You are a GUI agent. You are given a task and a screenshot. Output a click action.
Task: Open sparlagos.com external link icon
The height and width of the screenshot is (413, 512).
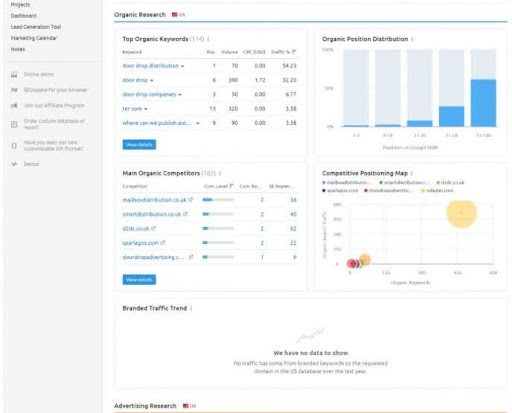163,243
